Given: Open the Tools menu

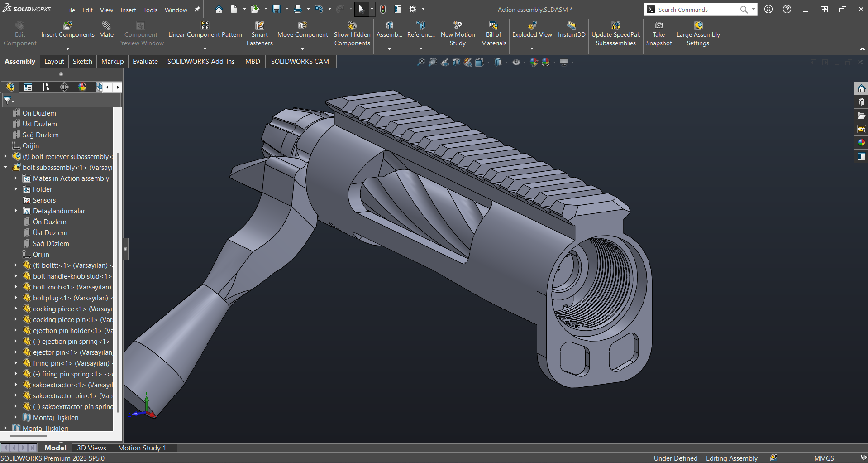Looking at the screenshot, I should 150,10.
